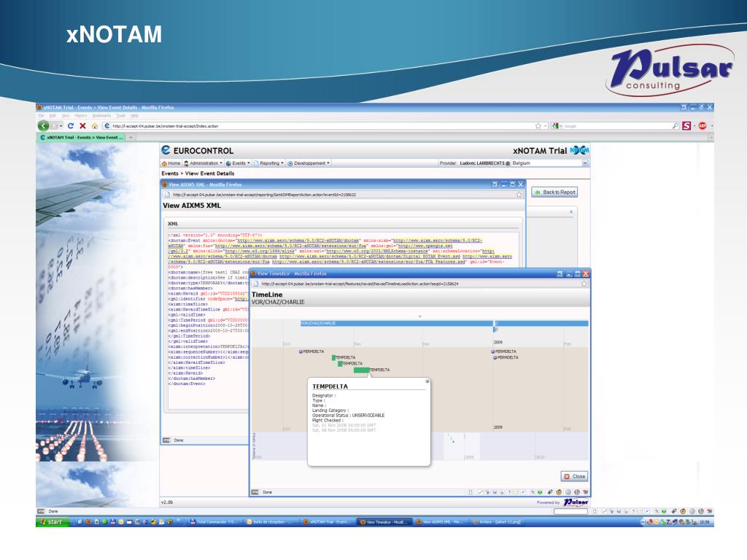Screen dimensions: 747x560
Task: Bookmark the View AIXM5 XML page star
Action: [519, 194]
